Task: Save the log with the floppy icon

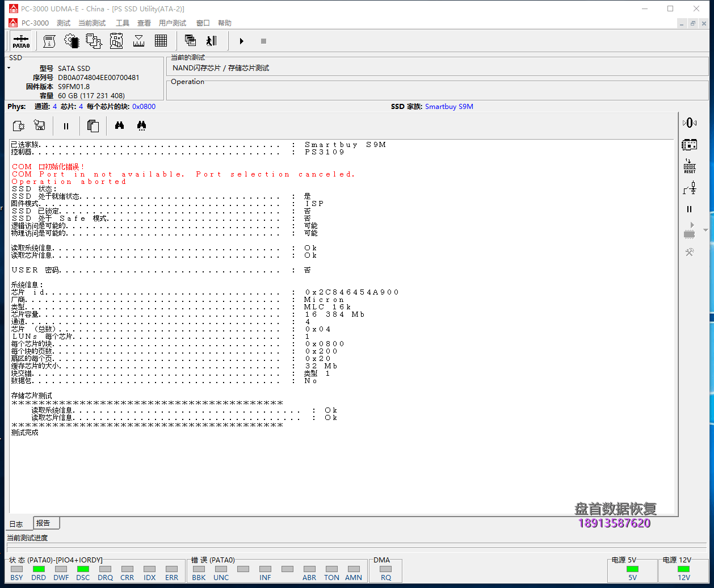Action: tap(40, 126)
